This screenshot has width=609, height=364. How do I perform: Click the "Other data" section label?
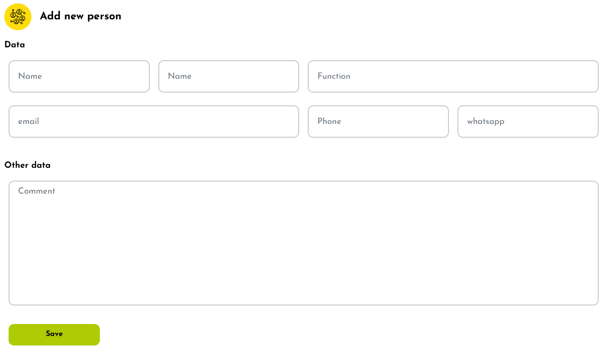pos(28,165)
